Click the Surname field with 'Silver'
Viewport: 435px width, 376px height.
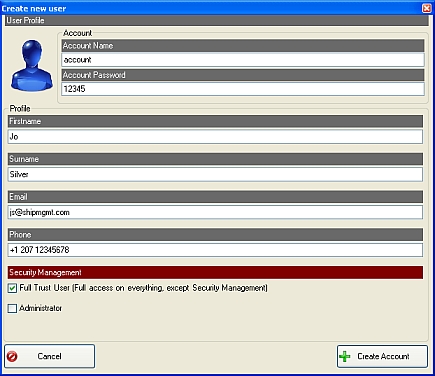215,174
